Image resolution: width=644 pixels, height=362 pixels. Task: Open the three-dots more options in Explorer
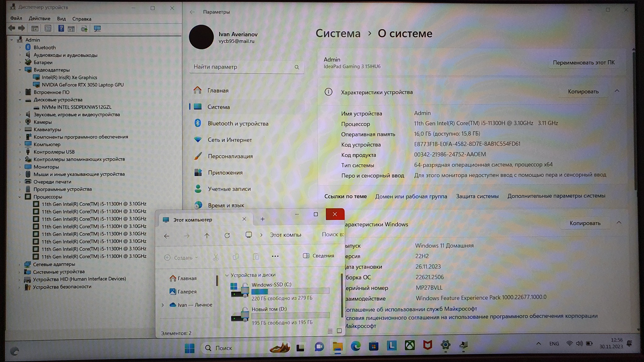click(275, 256)
